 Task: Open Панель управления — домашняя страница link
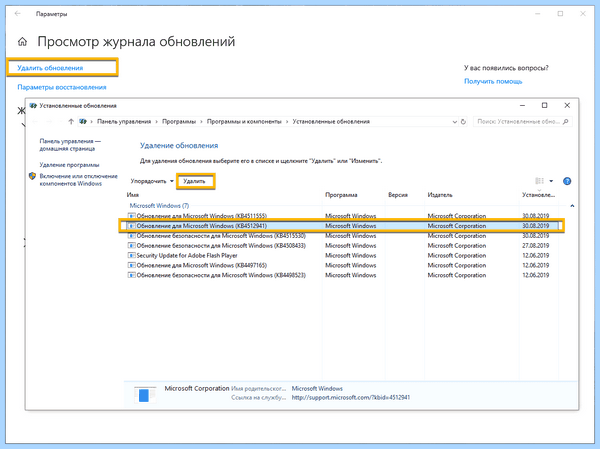click(x=70, y=145)
